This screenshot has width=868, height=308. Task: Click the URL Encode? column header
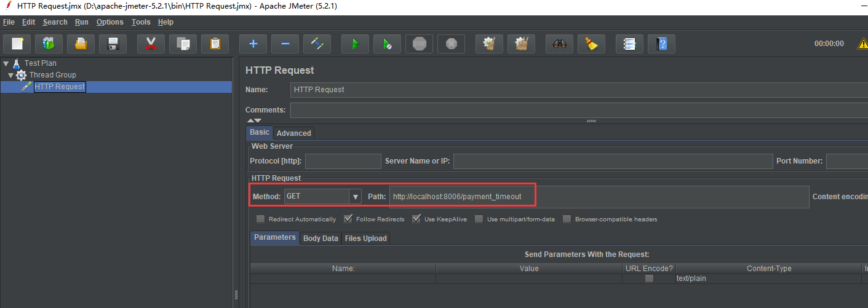[649, 268]
